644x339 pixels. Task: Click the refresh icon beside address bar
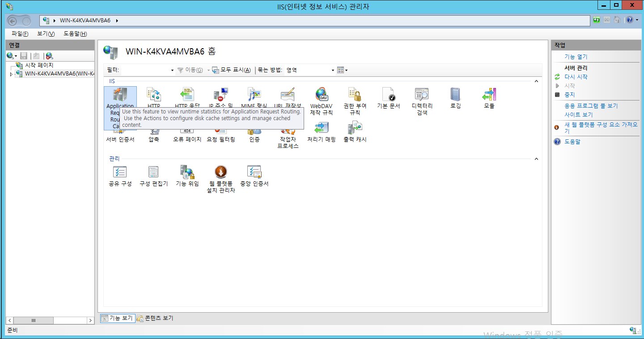(597, 20)
